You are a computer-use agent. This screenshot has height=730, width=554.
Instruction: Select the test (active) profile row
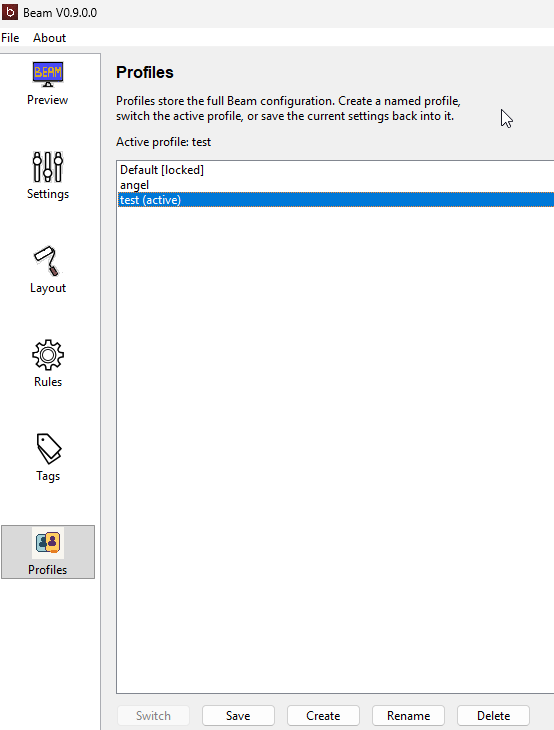click(336, 200)
